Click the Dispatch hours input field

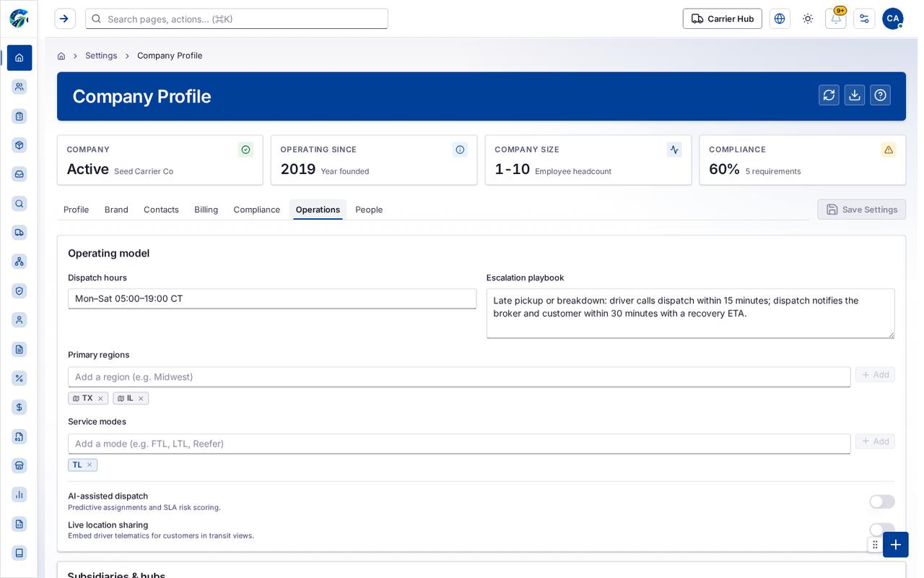point(272,298)
